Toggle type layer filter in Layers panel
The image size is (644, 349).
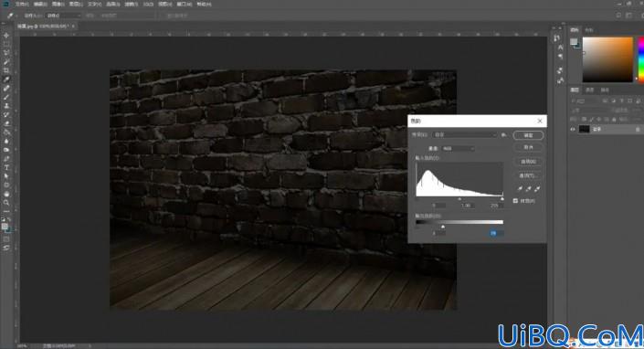click(621, 100)
